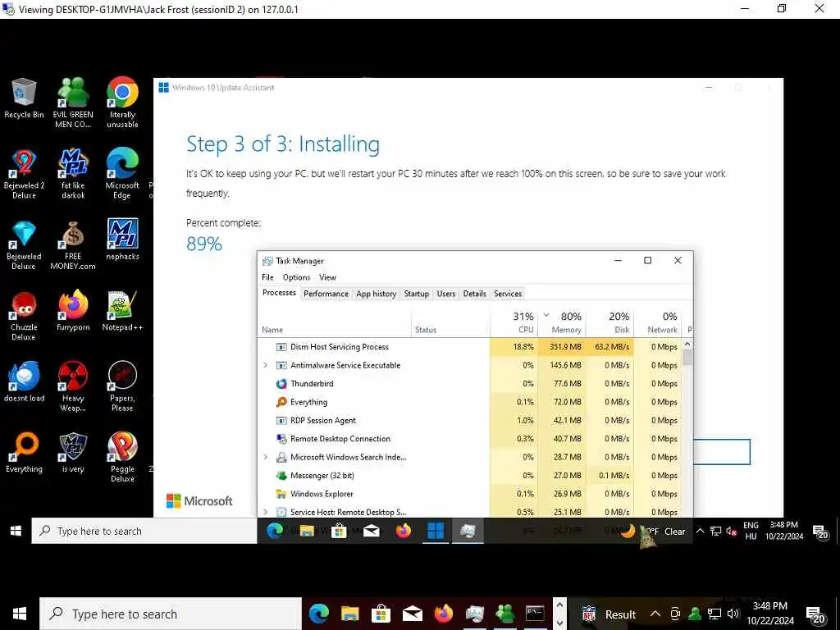The height and width of the screenshot is (630, 840).
Task: Sort processes by the Memory column
Action: pos(562,322)
